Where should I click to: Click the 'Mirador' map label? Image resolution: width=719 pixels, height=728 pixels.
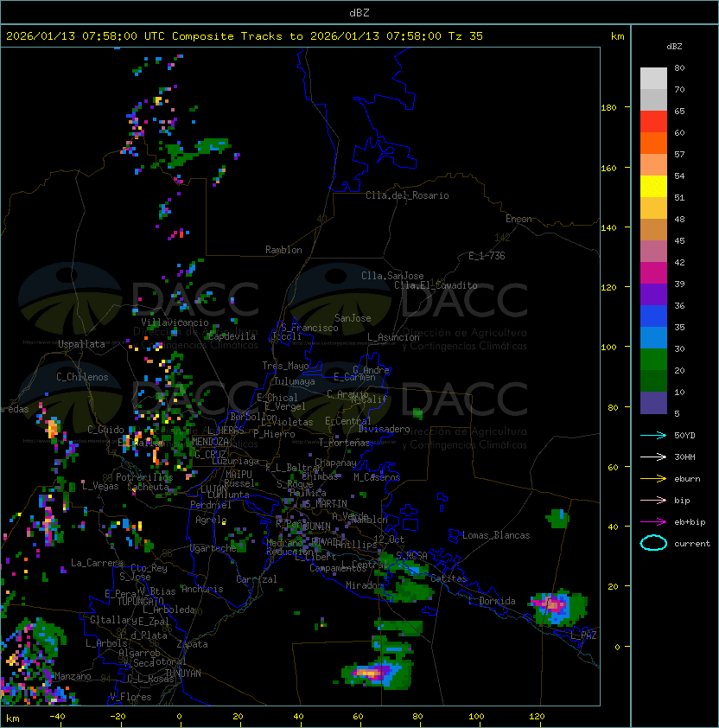364,585
